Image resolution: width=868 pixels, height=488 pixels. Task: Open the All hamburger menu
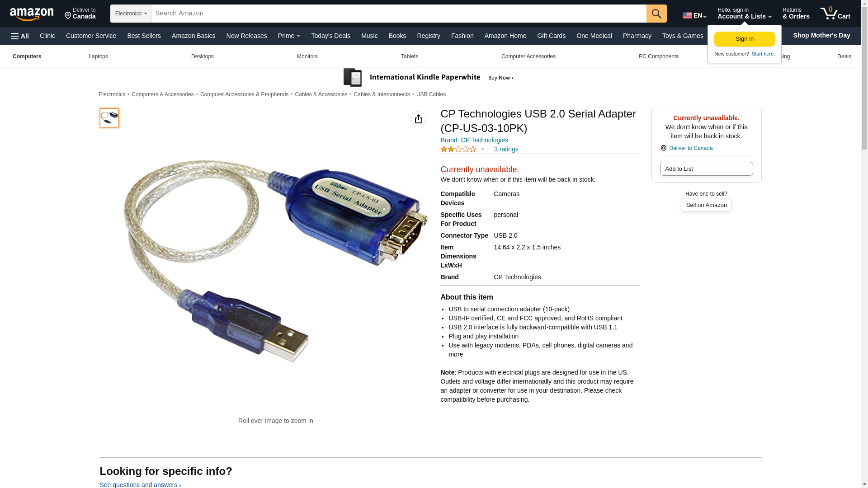20,36
